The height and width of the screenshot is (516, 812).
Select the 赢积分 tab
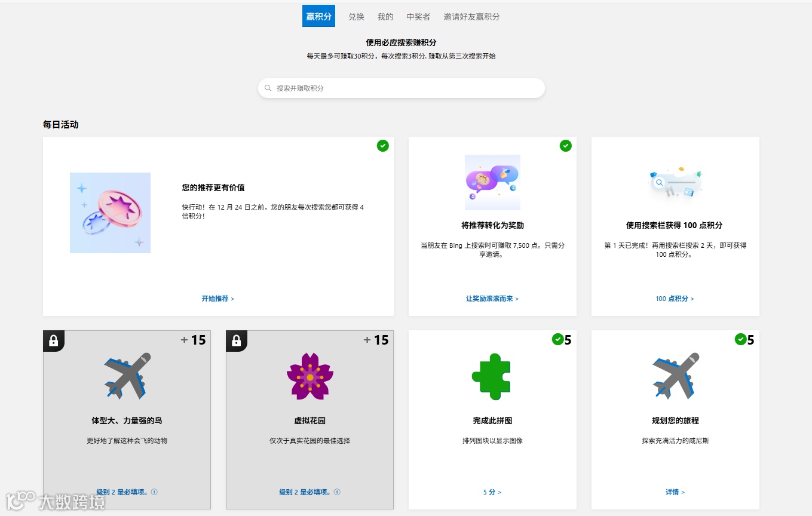pos(318,16)
